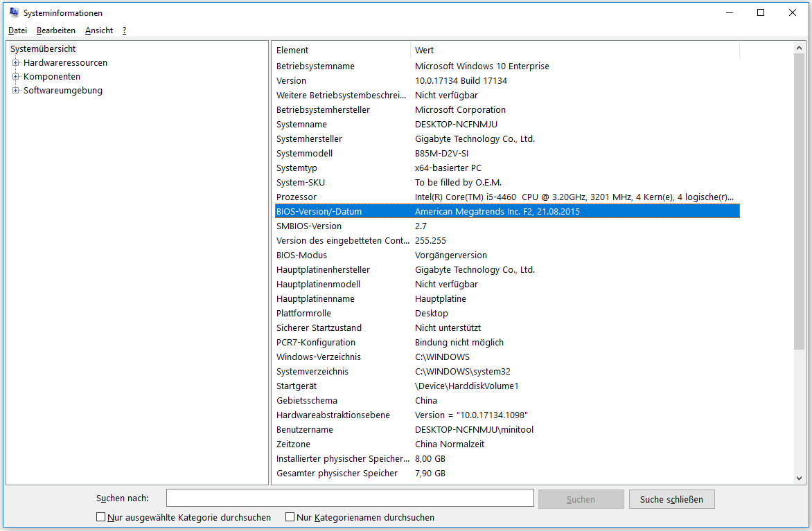This screenshot has height=531, width=812.
Task: Select the Systemname row label
Action: (301, 124)
